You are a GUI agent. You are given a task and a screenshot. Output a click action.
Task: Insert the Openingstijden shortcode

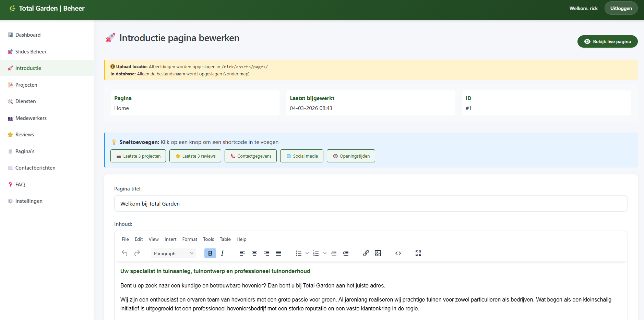[x=351, y=156]
